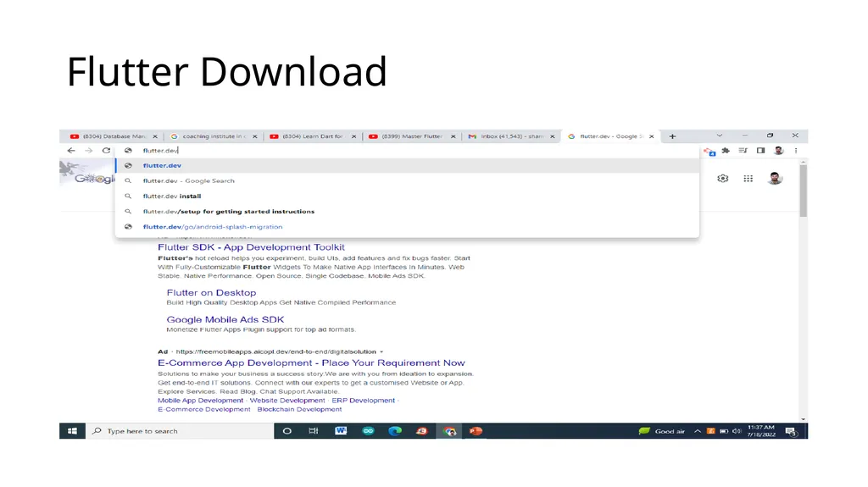Open the notification center icon
The image size is (868, 487).
click(x=791, y=432)
